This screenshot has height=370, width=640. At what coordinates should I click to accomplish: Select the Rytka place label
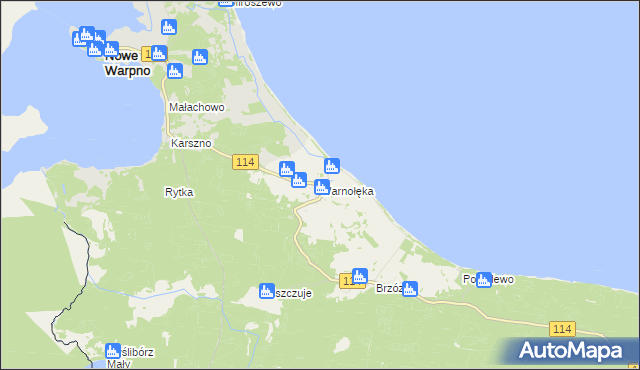click(x=179, y=192)
